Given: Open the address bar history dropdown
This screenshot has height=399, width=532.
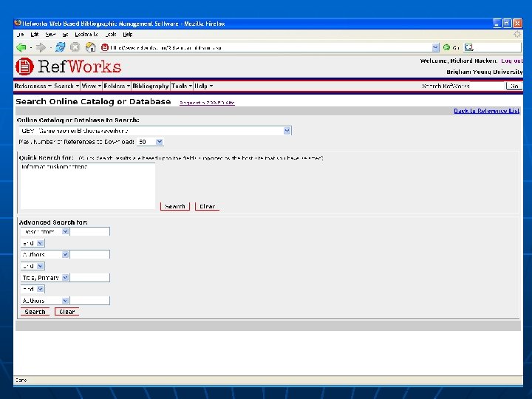Looking at the screenshot, I should 436,47.
